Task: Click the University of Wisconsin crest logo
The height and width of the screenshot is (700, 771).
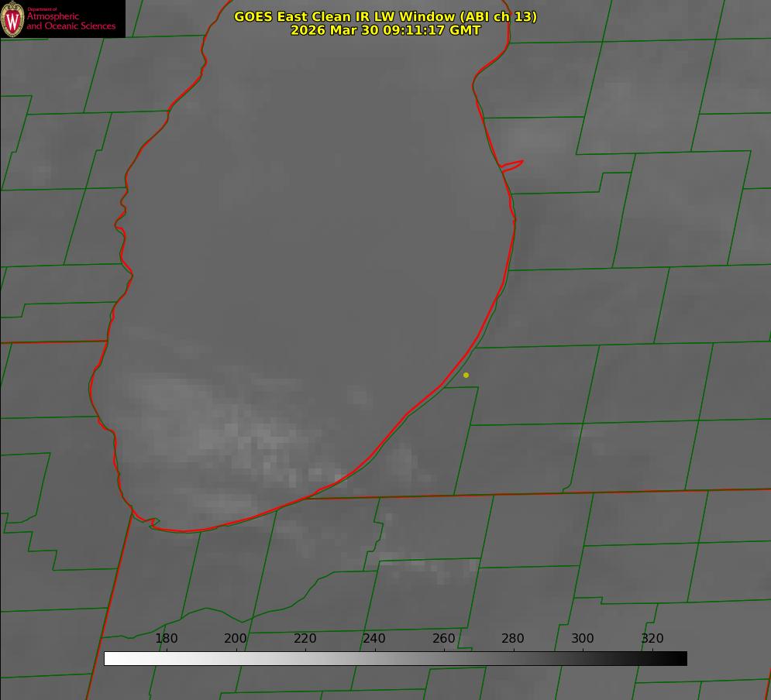Action: (x=12, y=19)
